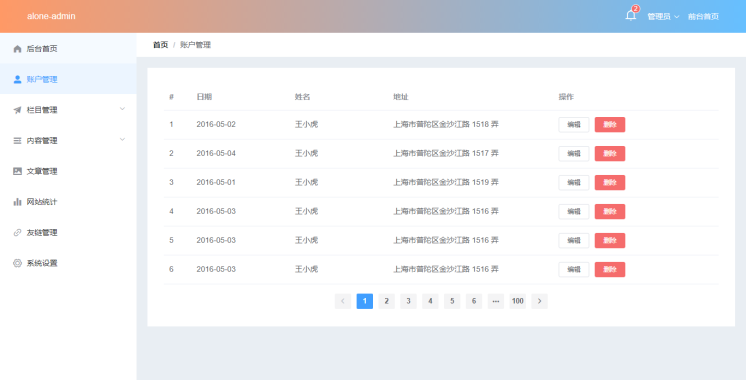Click the red badge showing 2 notifications
This screenshot has width=746, height=380.
635,9
